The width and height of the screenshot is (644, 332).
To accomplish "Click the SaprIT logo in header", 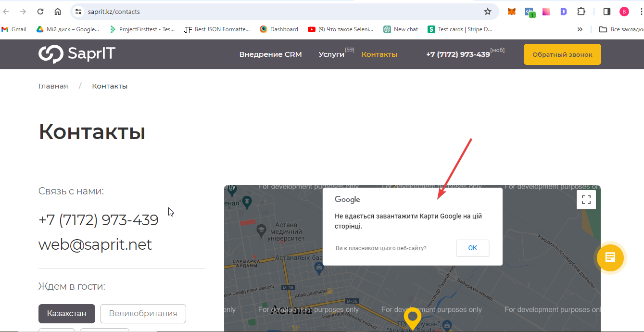I will click(x=77, y=54).
